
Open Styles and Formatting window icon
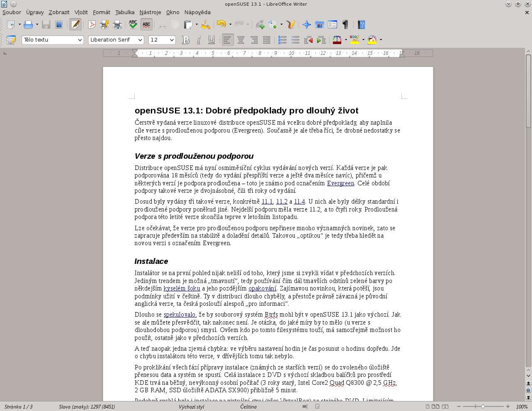[11, 40]
